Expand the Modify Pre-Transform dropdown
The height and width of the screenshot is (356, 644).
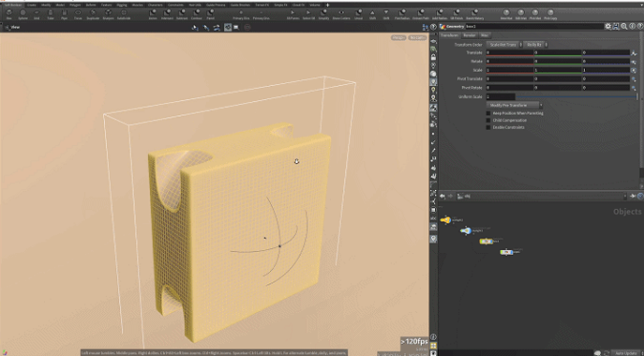[x=514, y=105]
